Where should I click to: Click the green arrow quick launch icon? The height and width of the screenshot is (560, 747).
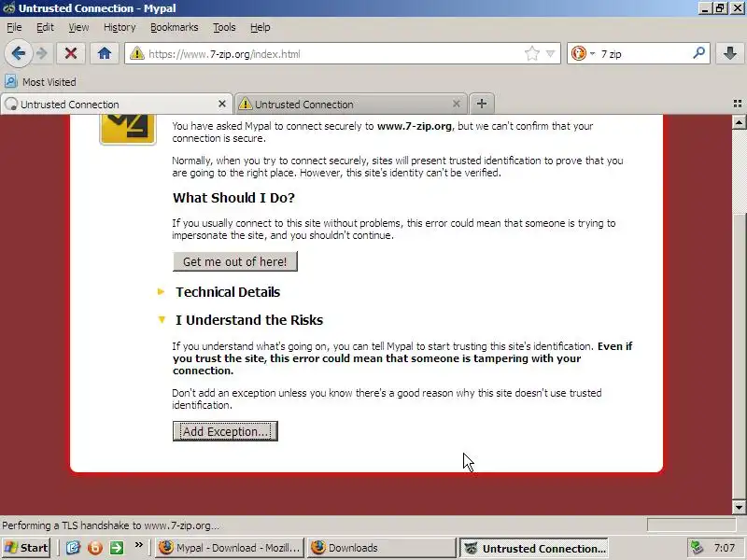pos(116,548)
